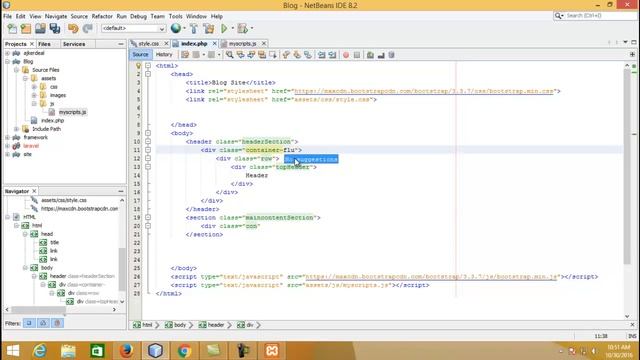Screen dimensions: 640x360
Task: Open Chrome from the taskbar
Action: pyautogui.click(x=184, y=351)
